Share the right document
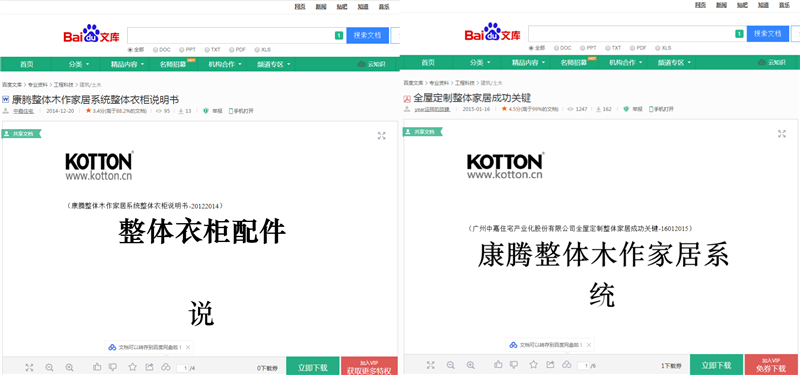Screen dimensions: 800x375 (x=551, y=364)
